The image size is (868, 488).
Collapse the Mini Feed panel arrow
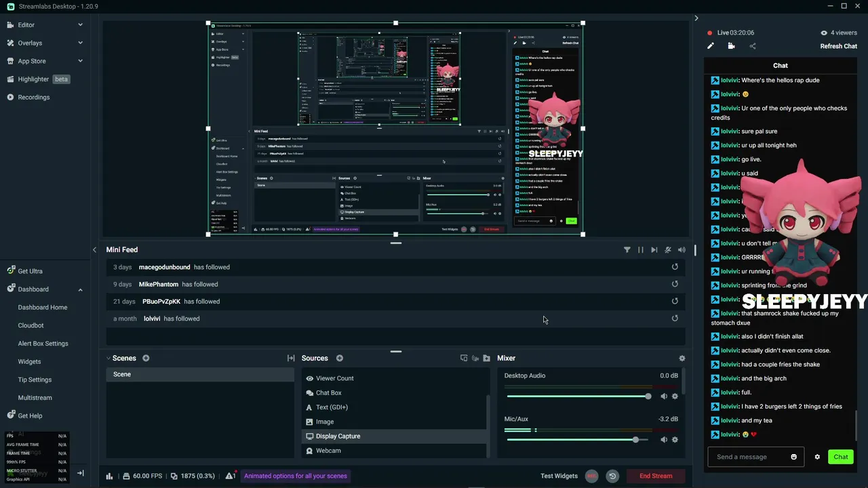pyautogui.click(x=94, y=249)
